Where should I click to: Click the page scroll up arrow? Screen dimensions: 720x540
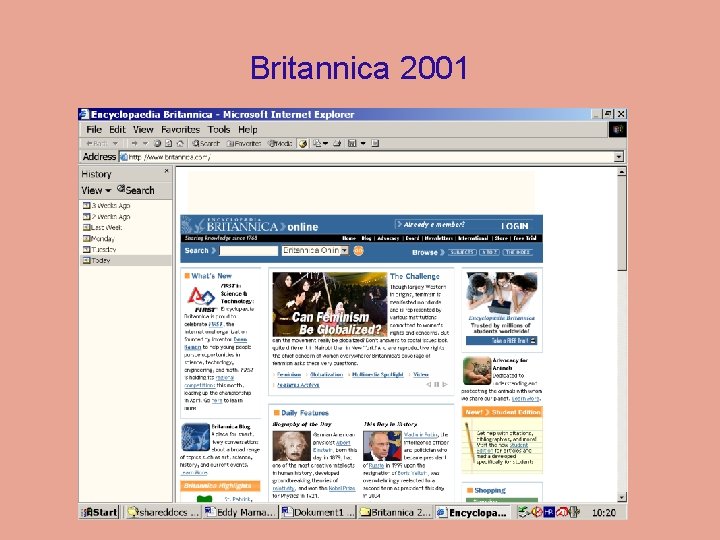coord(622,172)
